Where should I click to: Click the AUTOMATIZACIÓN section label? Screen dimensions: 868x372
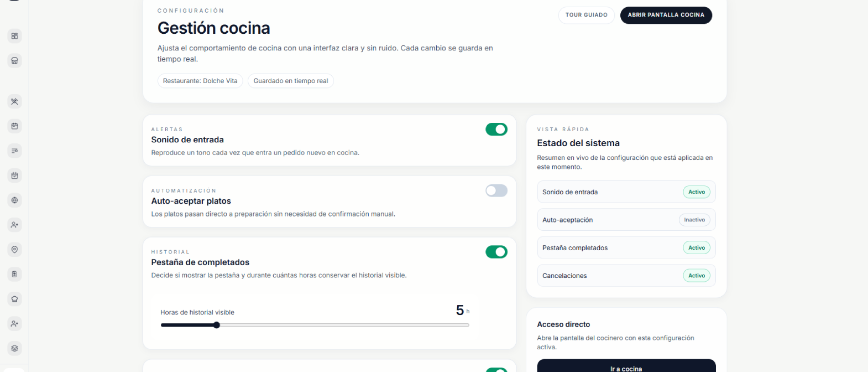pos(184,190)
